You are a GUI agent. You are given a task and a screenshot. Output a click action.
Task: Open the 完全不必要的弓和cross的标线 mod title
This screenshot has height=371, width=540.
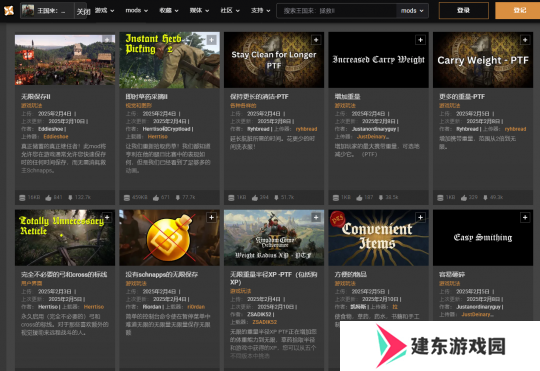(64, 275)
